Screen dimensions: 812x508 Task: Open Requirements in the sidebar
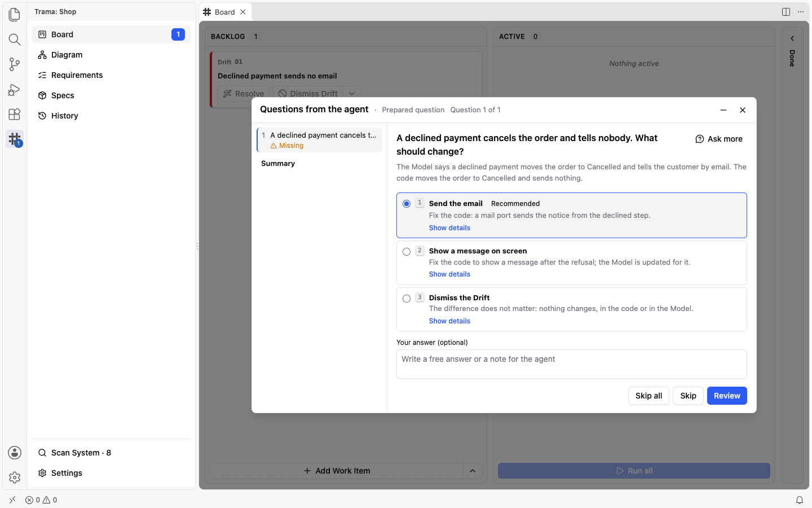[112, 75]
